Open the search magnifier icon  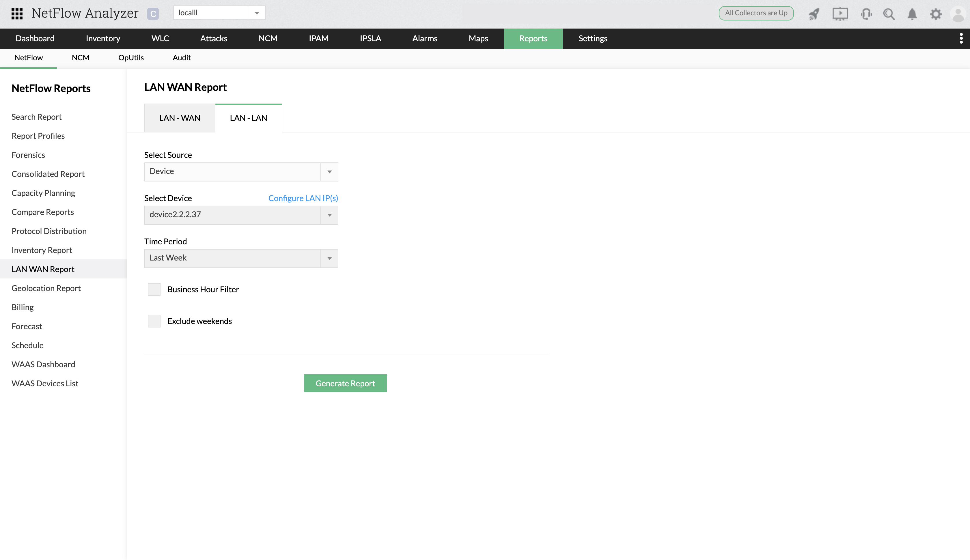(888, 14)
